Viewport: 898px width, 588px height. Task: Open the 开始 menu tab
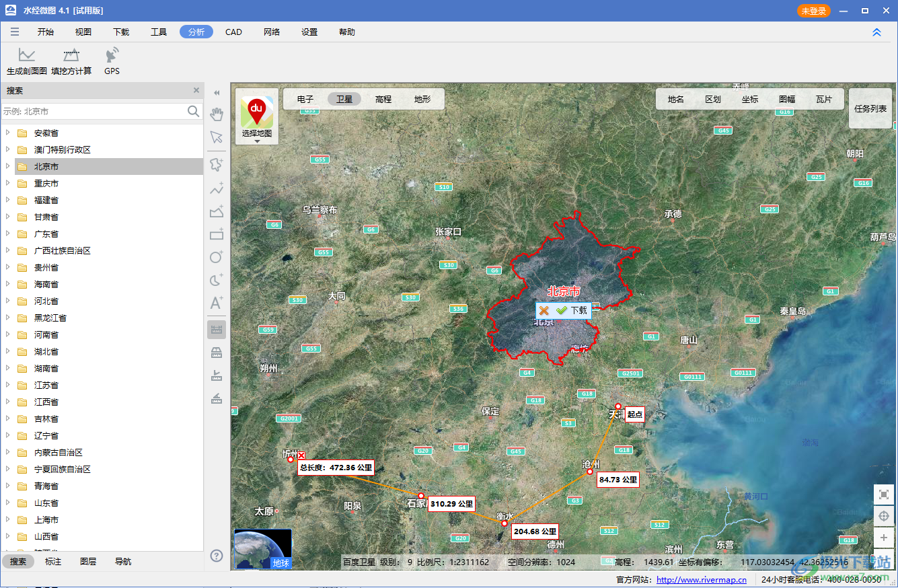point(46,32)
